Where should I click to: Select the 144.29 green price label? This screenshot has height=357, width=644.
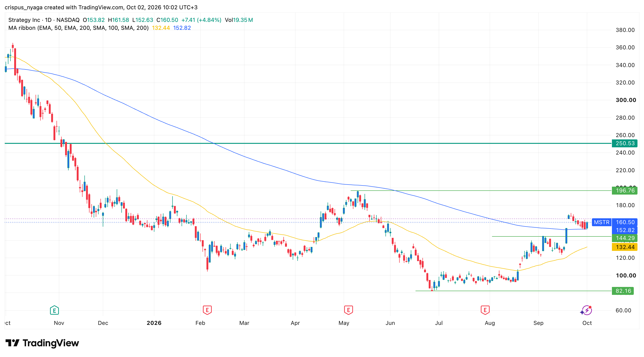624,238
